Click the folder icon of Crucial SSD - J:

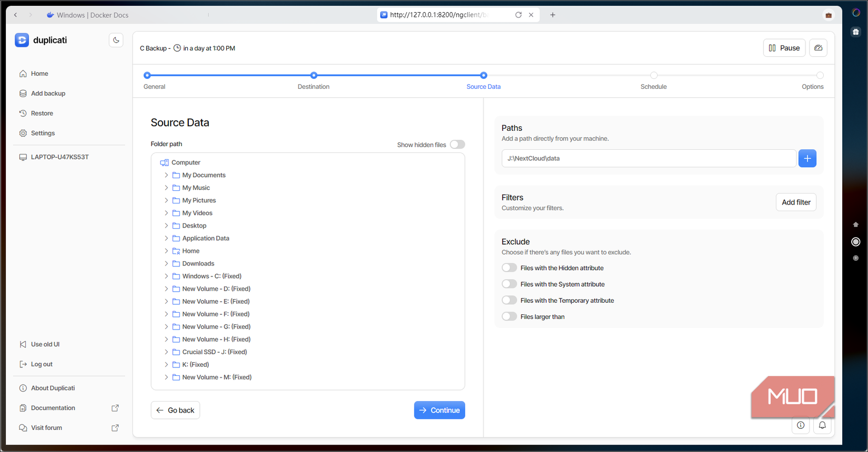click(176, 352)
